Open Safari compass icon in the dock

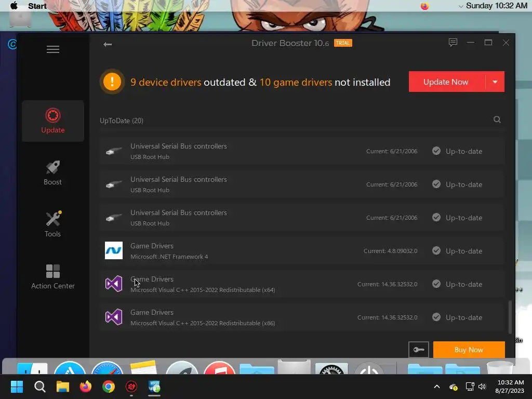(x=107, y=368)
